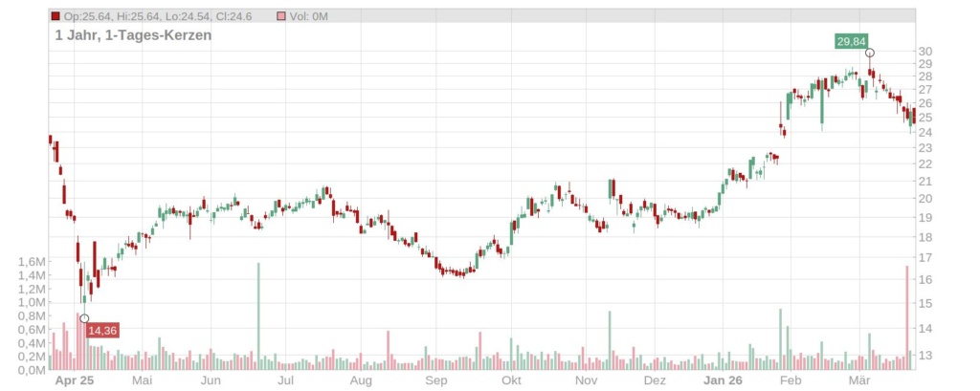Click the 30 price axis label
980x391 pixels.
pos(924,52)
